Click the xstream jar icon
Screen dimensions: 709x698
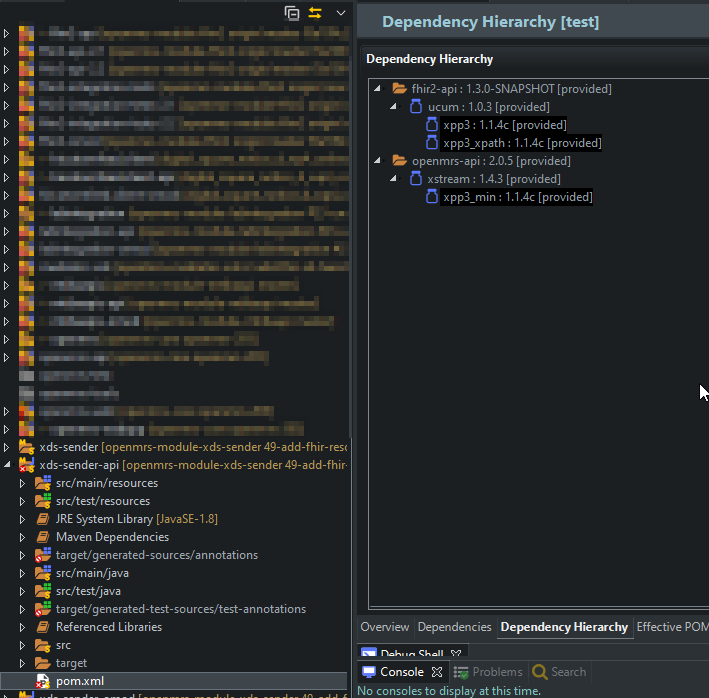pos(416,179)
